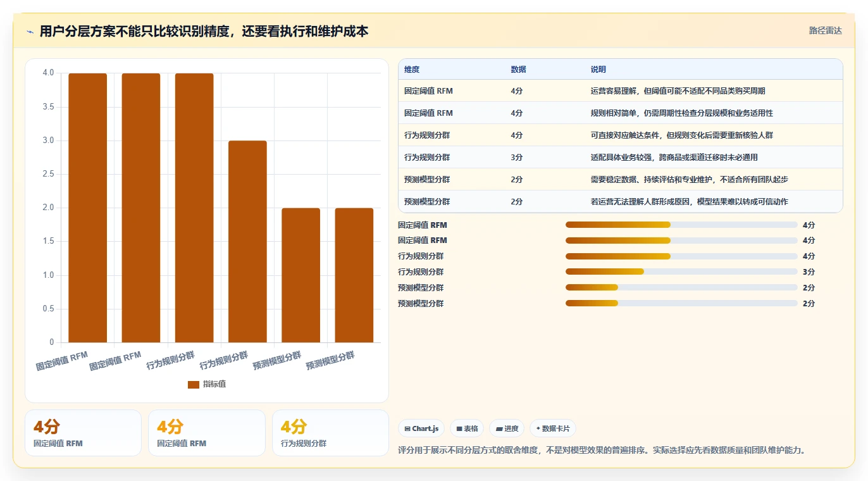The height and width of the screenshot is (481, 868).
Task: Select the Chart.js chip
Action: (x=421, y=428)
